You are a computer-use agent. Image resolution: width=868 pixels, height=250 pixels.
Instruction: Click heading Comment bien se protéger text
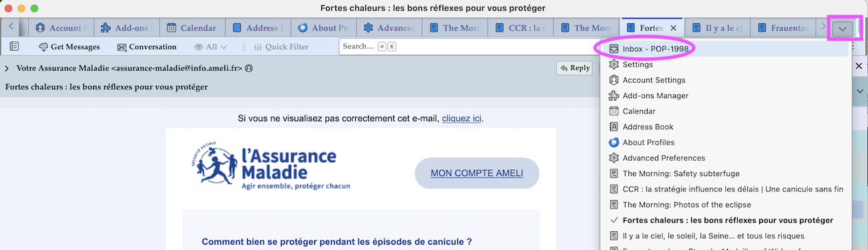pos(337,241)
